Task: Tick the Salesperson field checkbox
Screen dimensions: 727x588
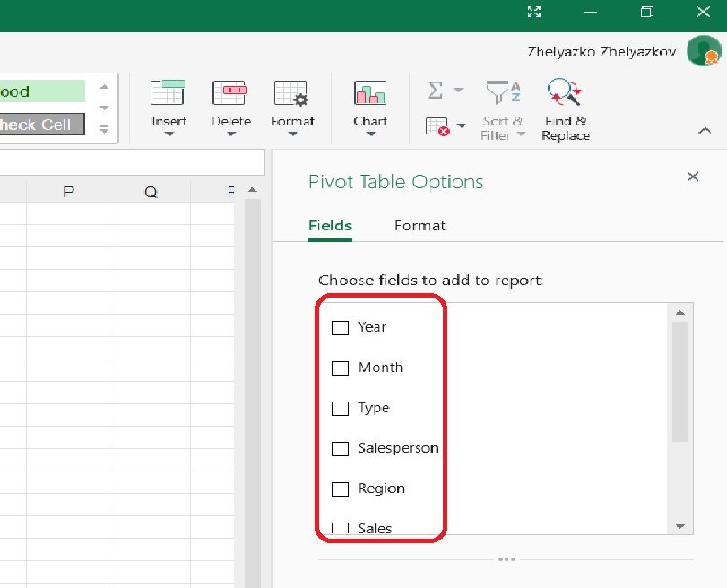Action: coord(340,448)
